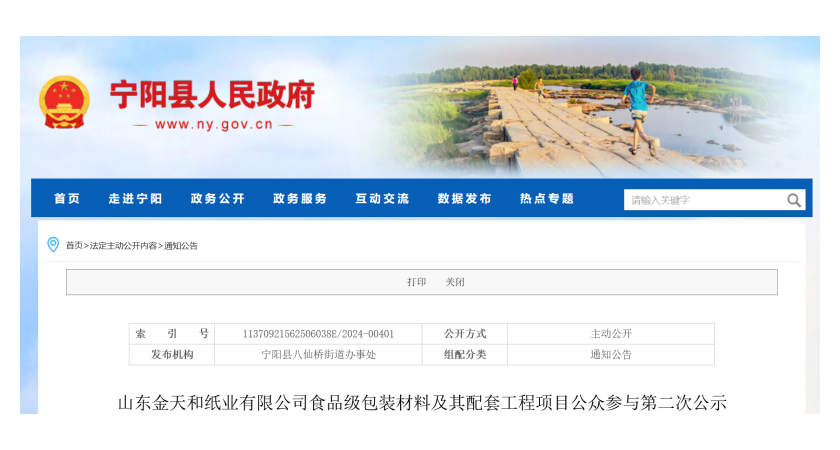Follow the 通知公告 breadcrumb link
This screenshot has height=450, width=840.
pos(181,246)
